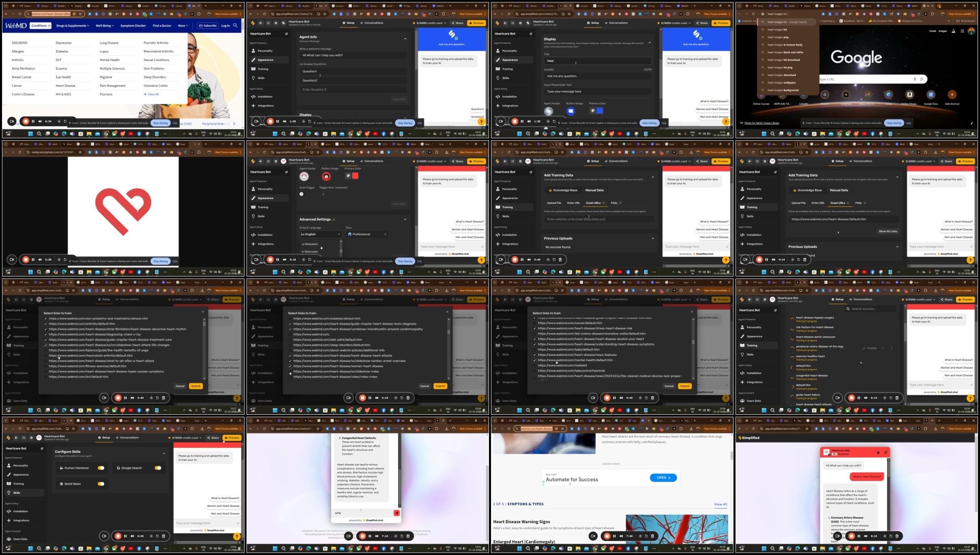Open three-dot menu on the peripheral-artery-disease-of-the-legs row

click(x=891, y=348)
